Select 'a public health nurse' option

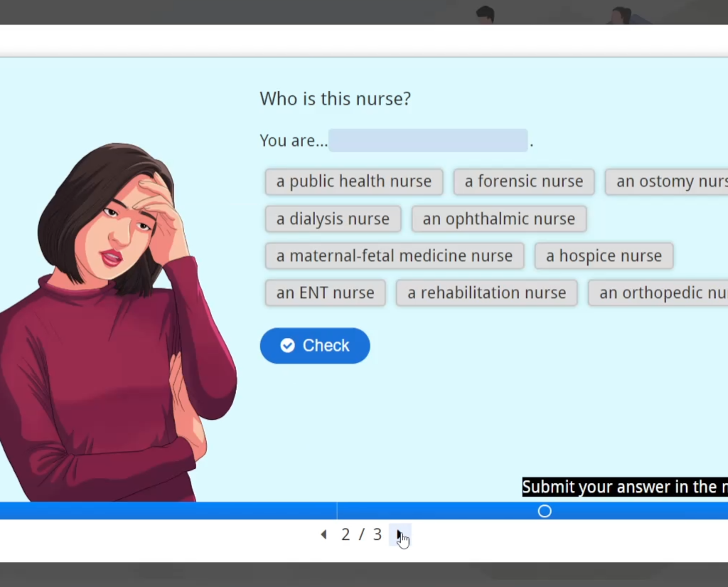click(354, 181)
